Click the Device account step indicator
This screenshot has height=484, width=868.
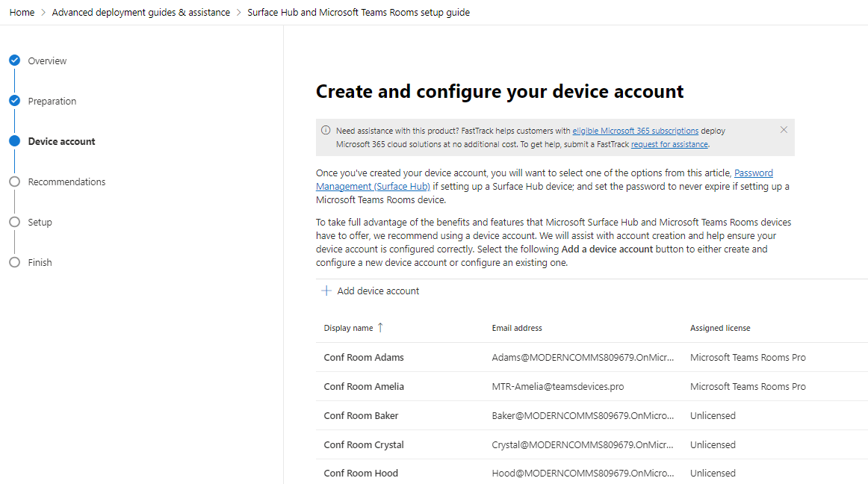click(x=14, y=141)
